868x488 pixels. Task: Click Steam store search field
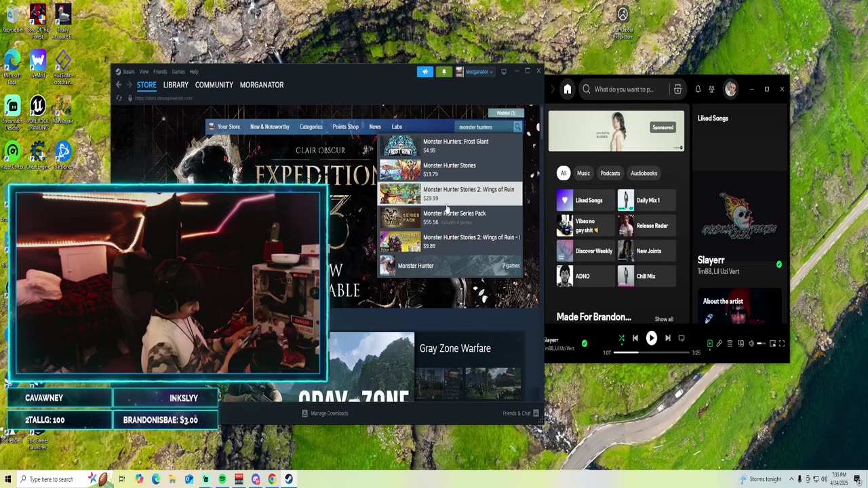pyautogui.click(x=484, y=127)
